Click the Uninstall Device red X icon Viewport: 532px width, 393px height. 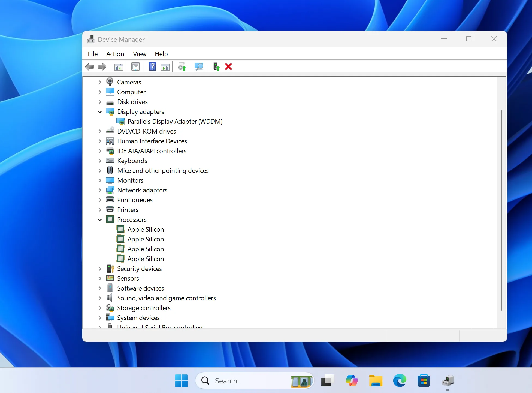228,66
